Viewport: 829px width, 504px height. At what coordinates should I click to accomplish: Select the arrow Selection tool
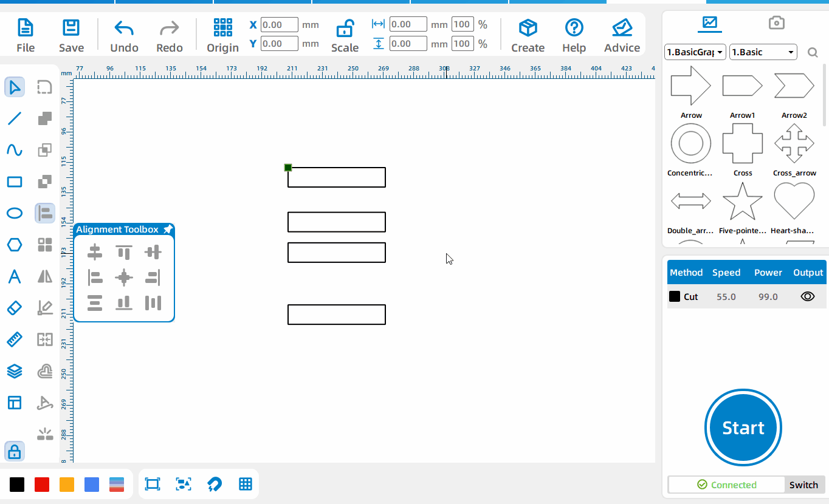[x=15, y=87]
